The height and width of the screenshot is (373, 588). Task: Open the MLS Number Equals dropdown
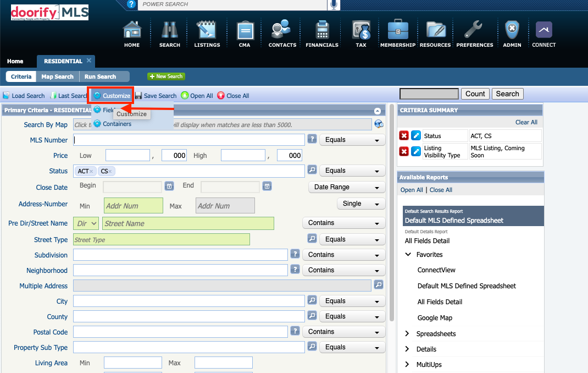pos(352,140)
